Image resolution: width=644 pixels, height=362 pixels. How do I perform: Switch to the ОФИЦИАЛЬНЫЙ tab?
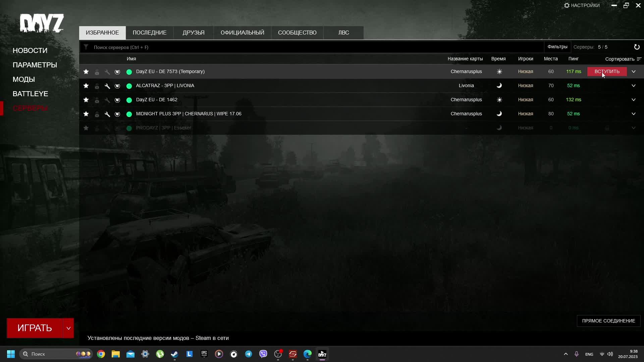[242, 33]
